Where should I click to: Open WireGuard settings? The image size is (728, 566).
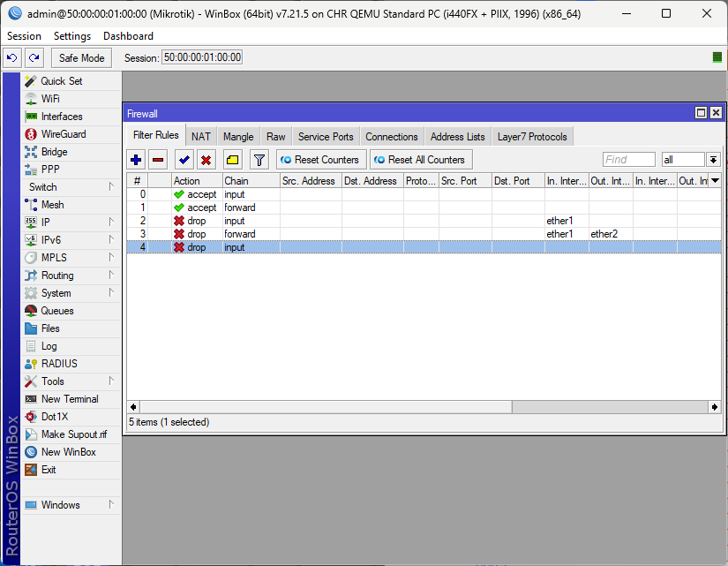tap(71, 134)
